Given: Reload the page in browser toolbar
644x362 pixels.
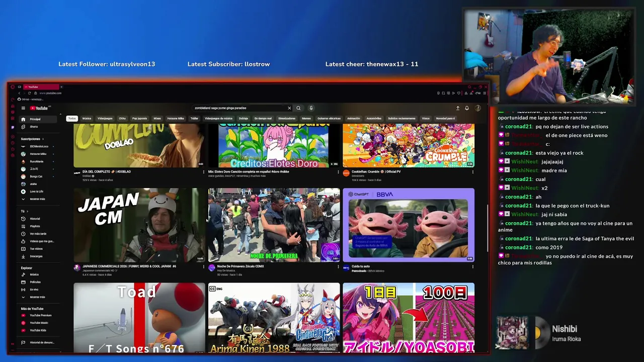Looking at the screenshot, I should [x=29, y=93].
